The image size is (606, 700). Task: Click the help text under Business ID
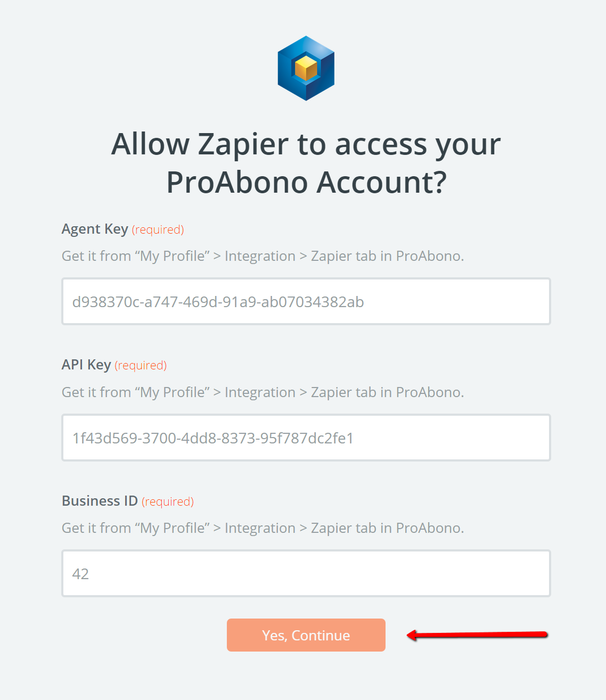coord(263,528)
